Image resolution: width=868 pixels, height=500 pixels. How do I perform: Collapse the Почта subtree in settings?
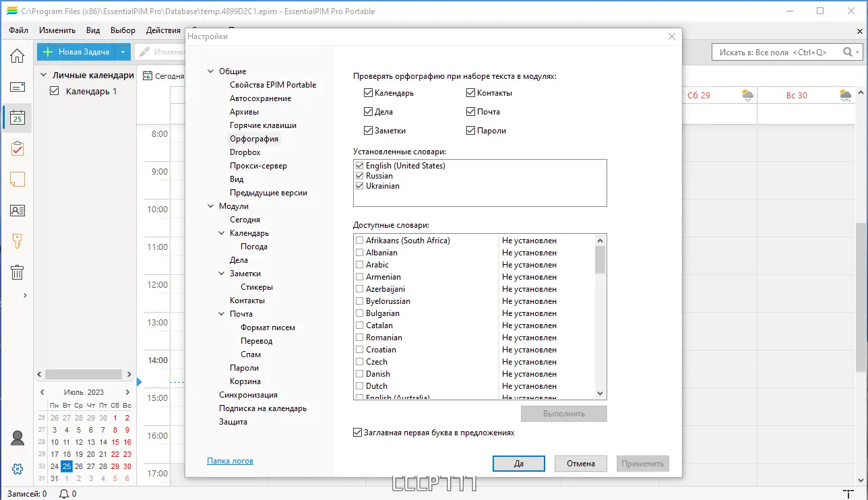[222, 314]
